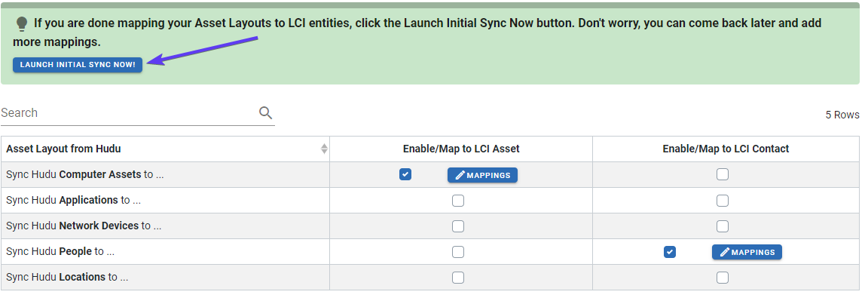Uncheck People LCI Contact checkbox
Screen dimensions: 868x304
pos(670,252)
